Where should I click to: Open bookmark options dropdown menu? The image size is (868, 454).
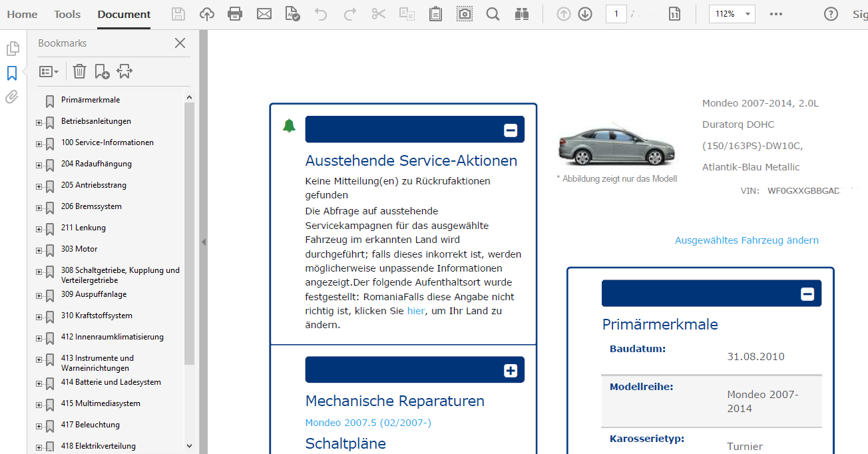[49, 71]
